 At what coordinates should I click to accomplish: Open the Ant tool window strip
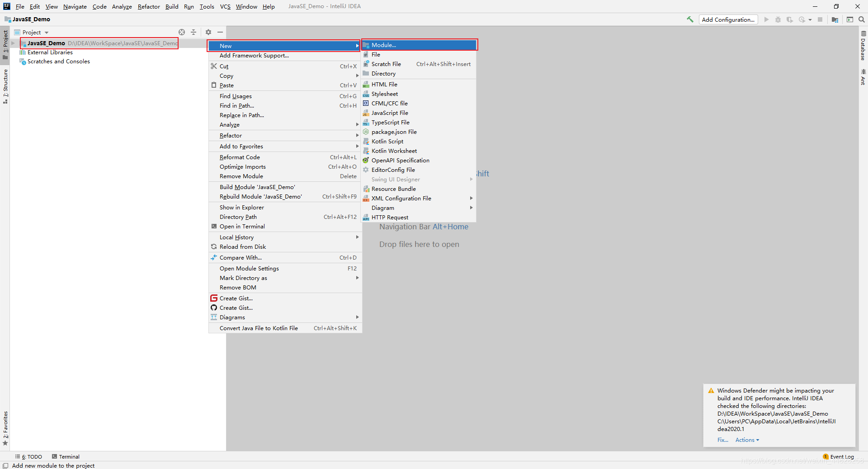[x=863, y=77]
